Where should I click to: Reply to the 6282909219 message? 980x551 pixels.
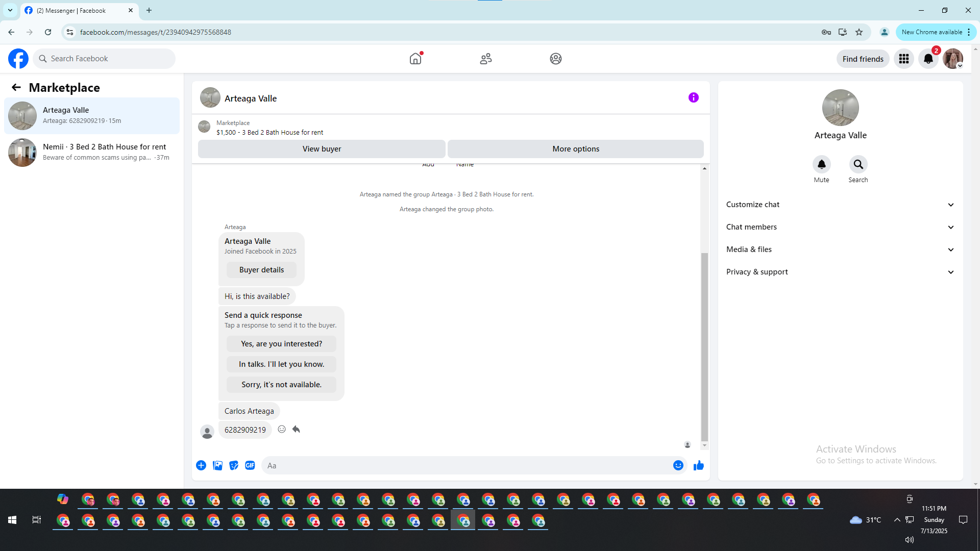296,429
